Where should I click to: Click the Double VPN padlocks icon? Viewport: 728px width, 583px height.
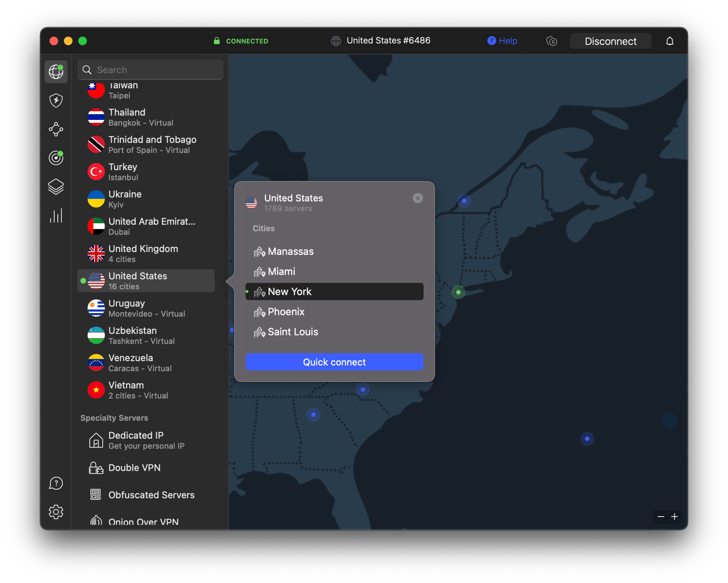click(96, 468)
